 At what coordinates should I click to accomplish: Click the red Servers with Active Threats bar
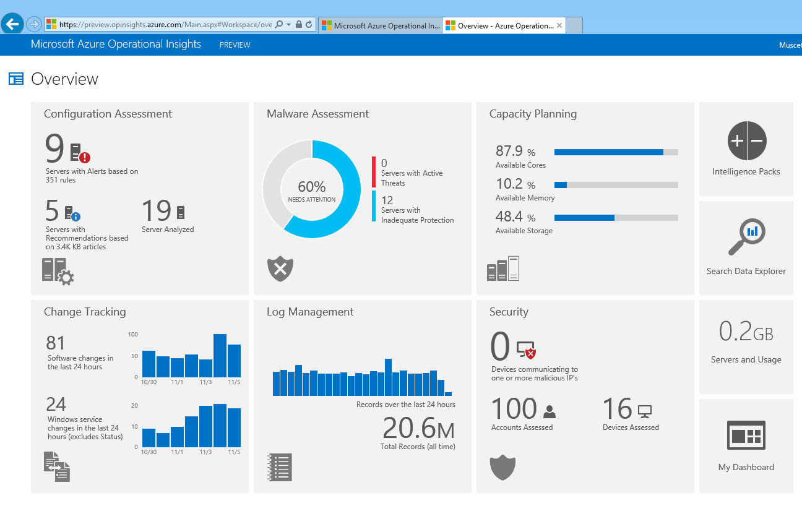point(374,172)
